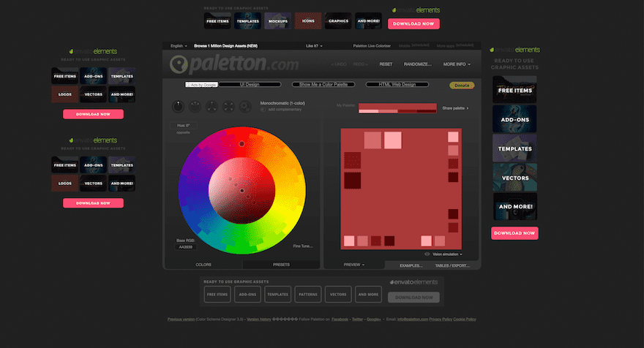Click hue handle dot on outer color wheel

point(242,143)
